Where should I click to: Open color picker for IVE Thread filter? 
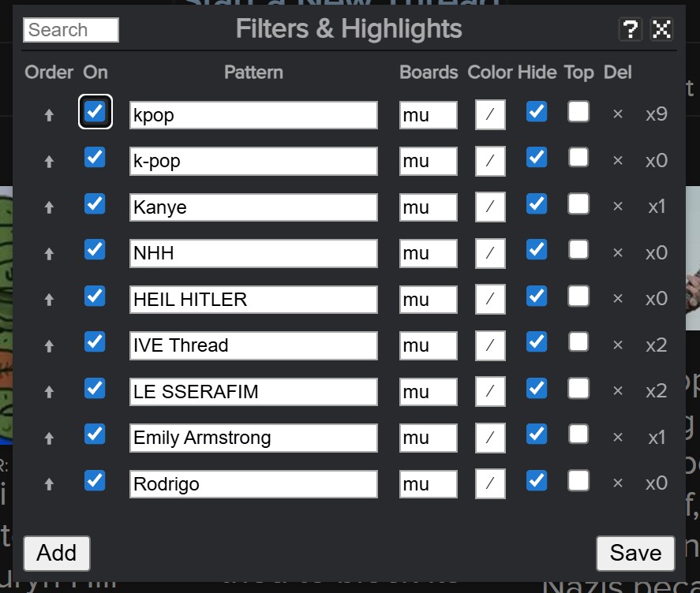[x=490, y=345]
